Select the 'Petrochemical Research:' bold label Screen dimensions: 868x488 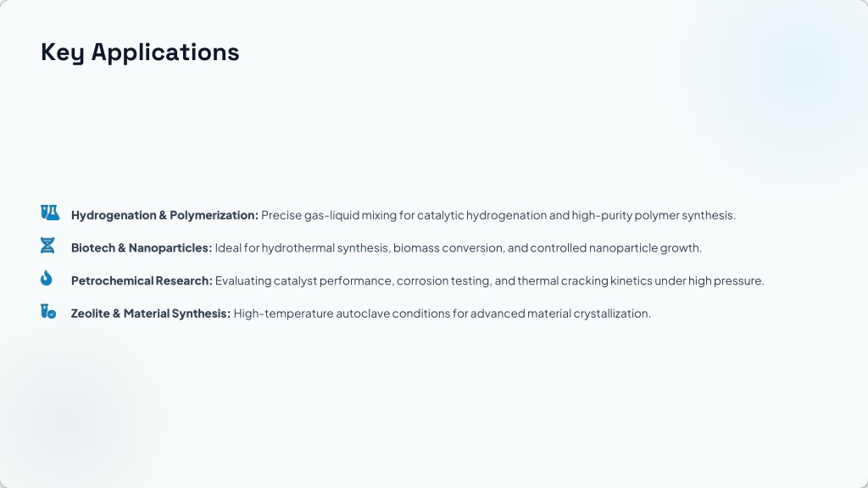142,280
